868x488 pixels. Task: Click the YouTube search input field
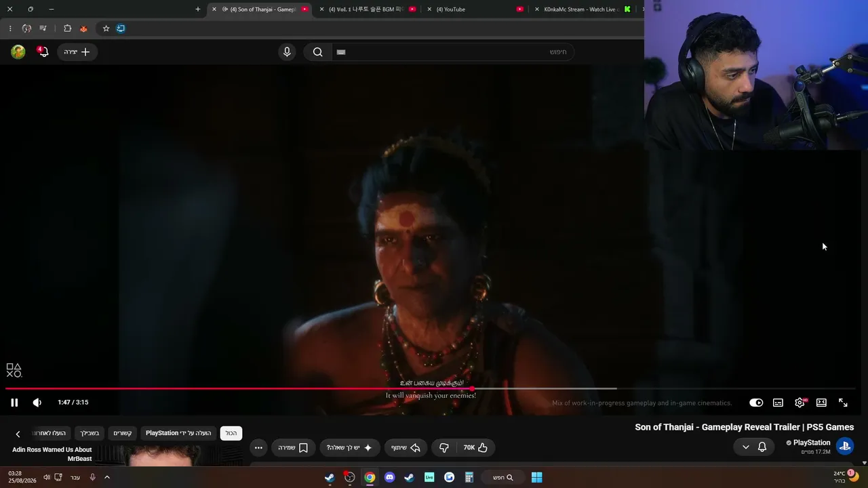click(453, 52)
